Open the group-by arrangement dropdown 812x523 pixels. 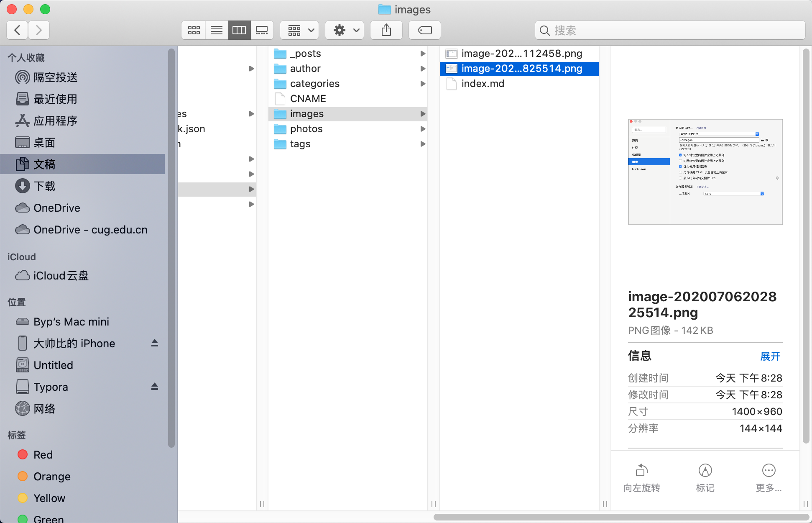click(300, 30)
